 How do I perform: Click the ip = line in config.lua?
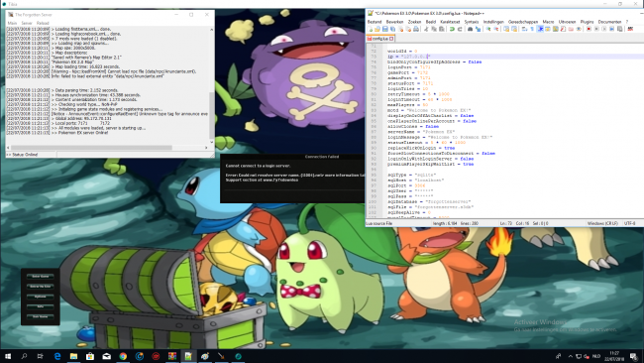(x=515, y=57)
